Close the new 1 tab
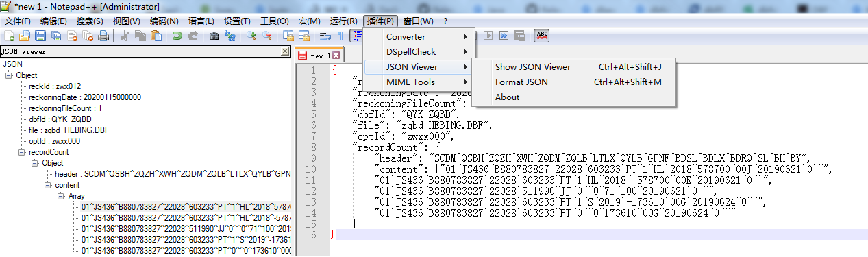 coord(336,56)
